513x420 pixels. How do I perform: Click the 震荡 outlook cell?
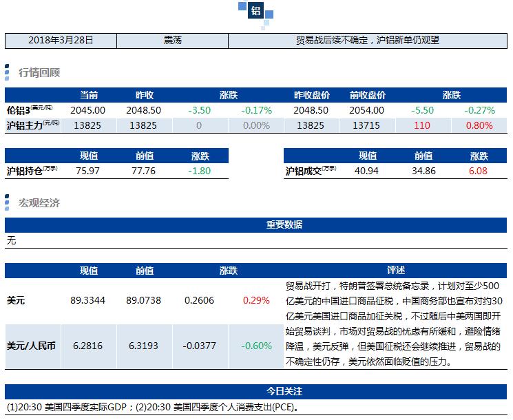click(172, 41)
